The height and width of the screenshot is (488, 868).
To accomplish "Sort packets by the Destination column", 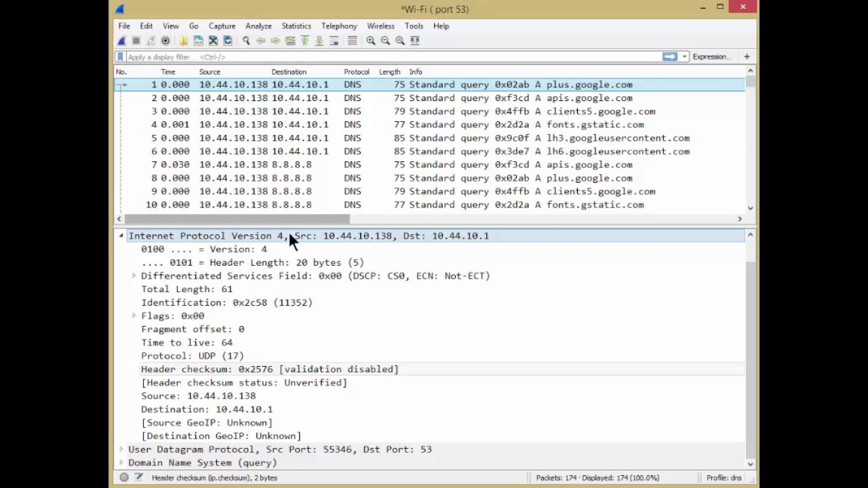I will (289, 72).
